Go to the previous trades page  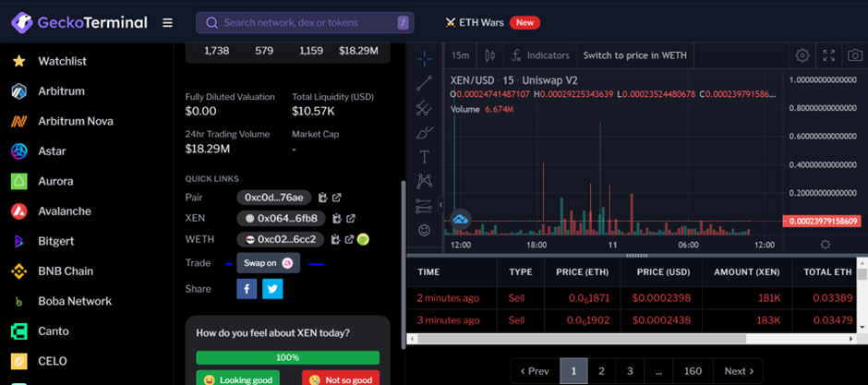[x=536, y=371]
